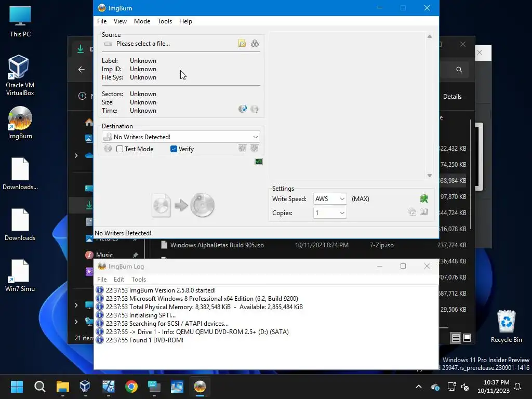
Task: Click the grey disc icon beside the globe
Action: 255,109
